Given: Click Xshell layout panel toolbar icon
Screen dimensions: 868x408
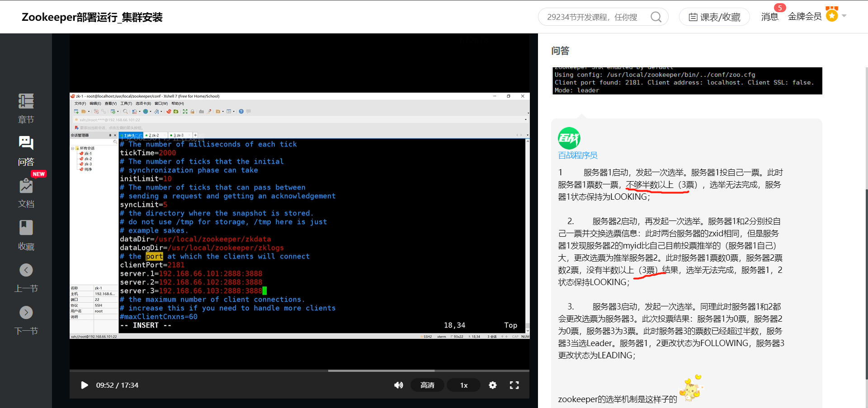Looking at the screenshot, I should pyautogui.click(x=229, y=112).
